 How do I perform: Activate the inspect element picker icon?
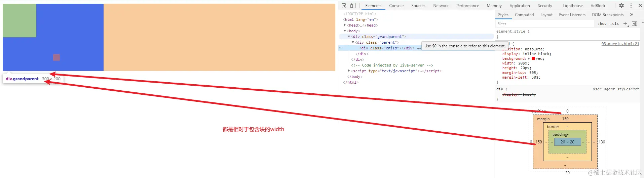[x=344, y=5]
